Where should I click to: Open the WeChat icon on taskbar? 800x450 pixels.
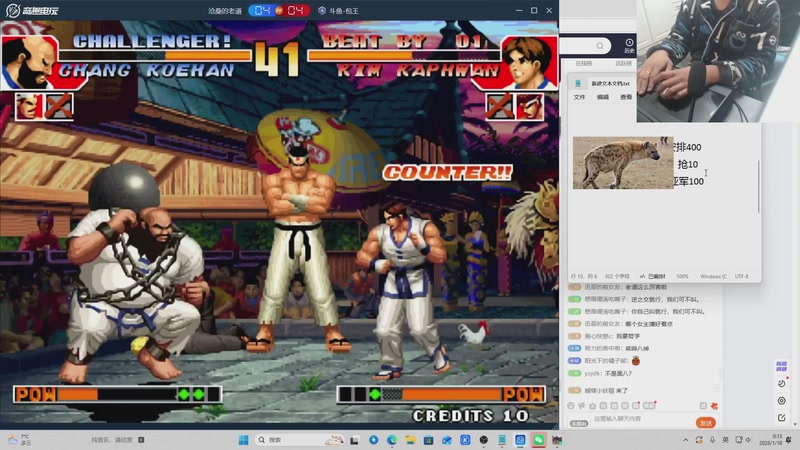coord(539,440)
